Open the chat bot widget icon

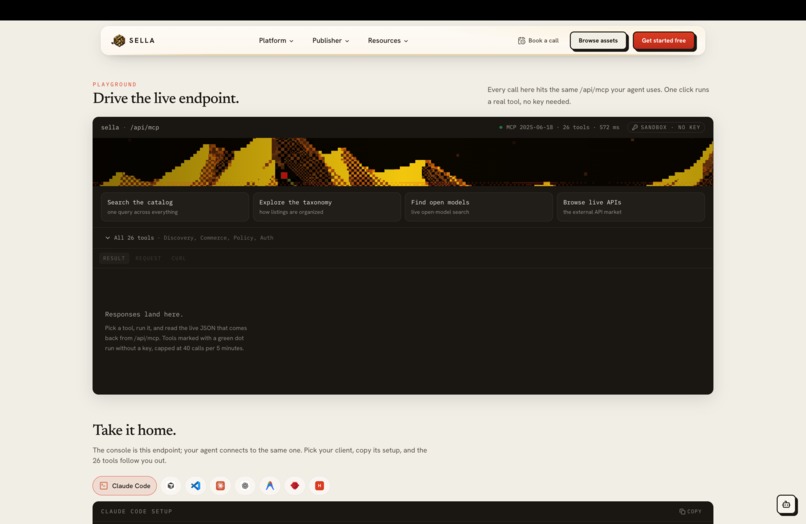pos(786,504)
